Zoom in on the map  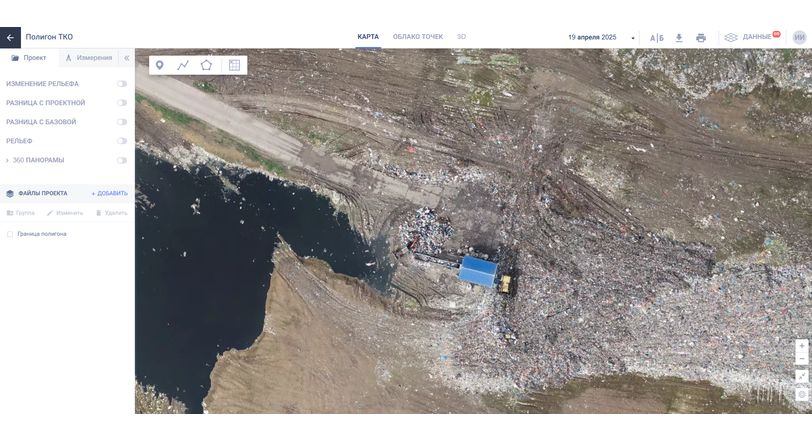(802, 346)
